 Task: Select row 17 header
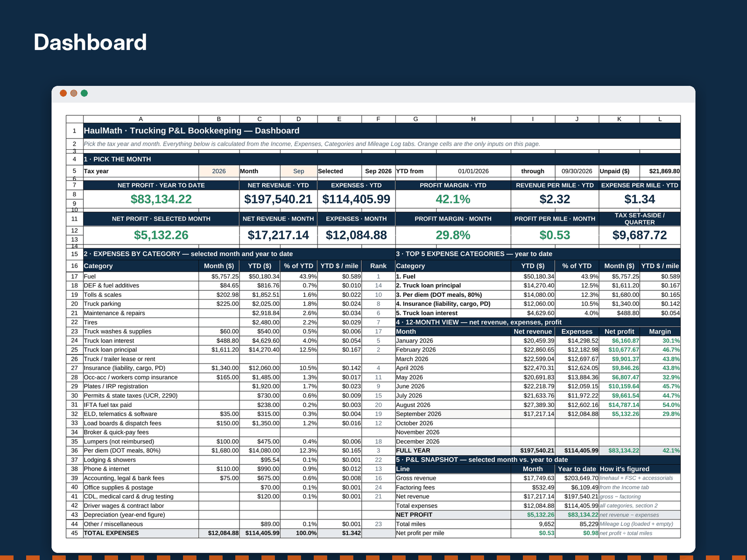75,276
